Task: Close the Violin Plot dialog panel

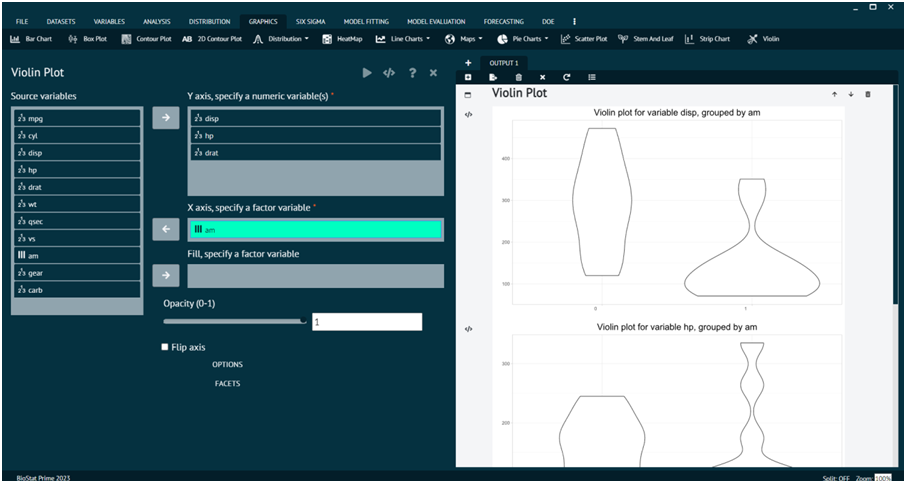Action: click(x=433, y=73)
